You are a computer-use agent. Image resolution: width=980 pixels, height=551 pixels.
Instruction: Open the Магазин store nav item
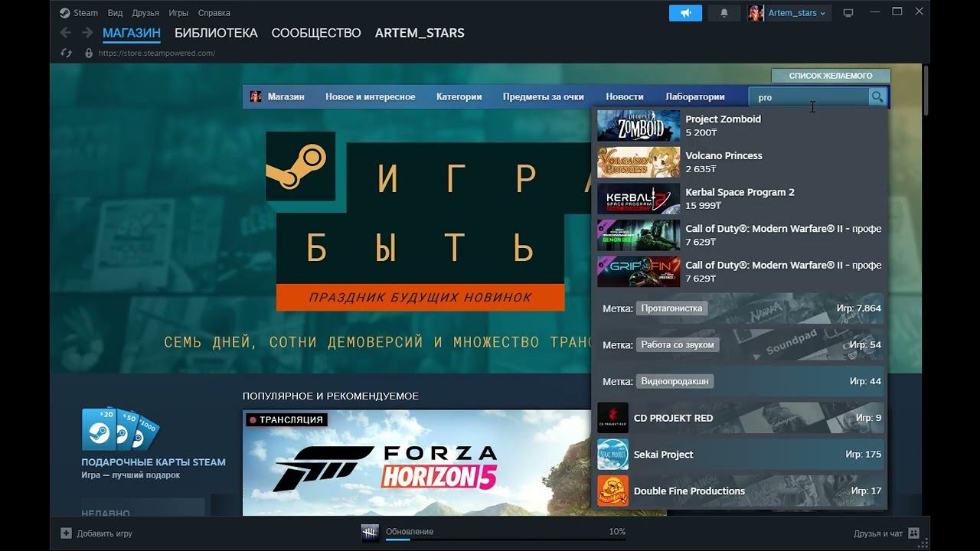point(286,96)
